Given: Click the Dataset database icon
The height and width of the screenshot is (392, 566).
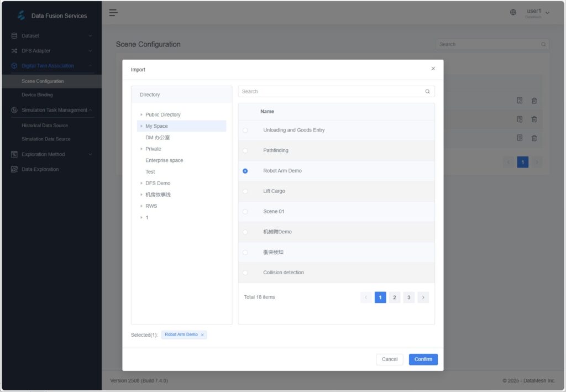Looking at the screenshot, I should click(14, 36).
